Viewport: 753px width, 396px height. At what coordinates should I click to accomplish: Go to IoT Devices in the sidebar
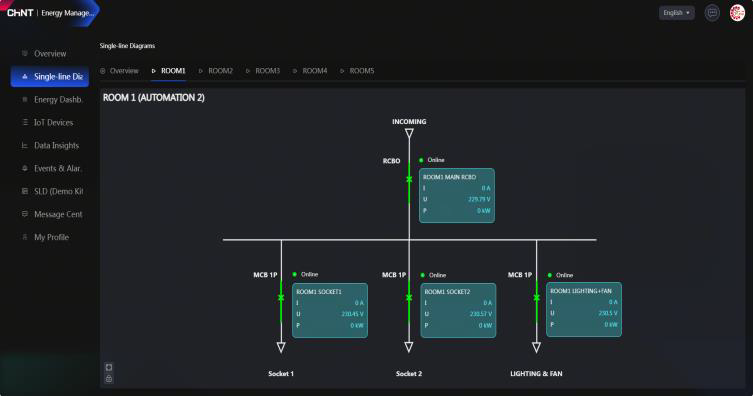click(x=49, y=123)
